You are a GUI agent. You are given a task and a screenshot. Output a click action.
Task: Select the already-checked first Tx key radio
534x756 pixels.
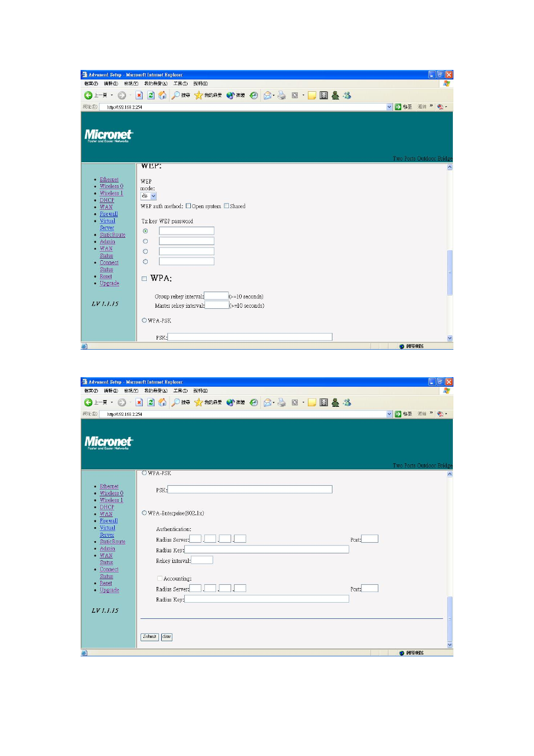[146, 231]
